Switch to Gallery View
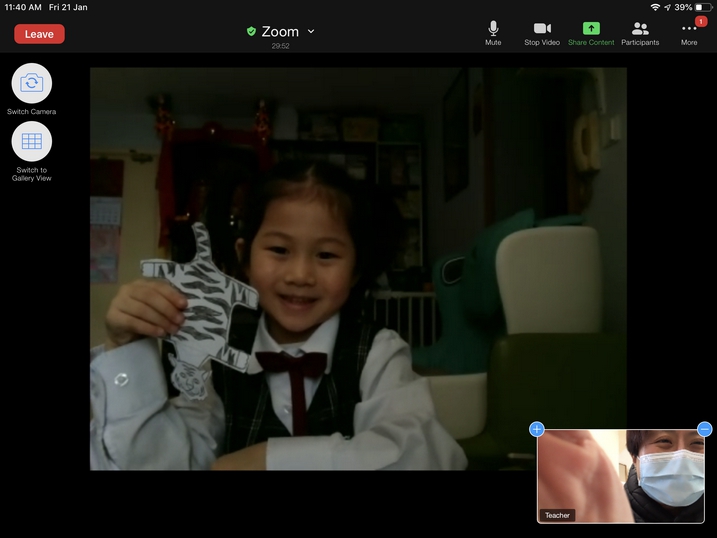 pos(32,142)
